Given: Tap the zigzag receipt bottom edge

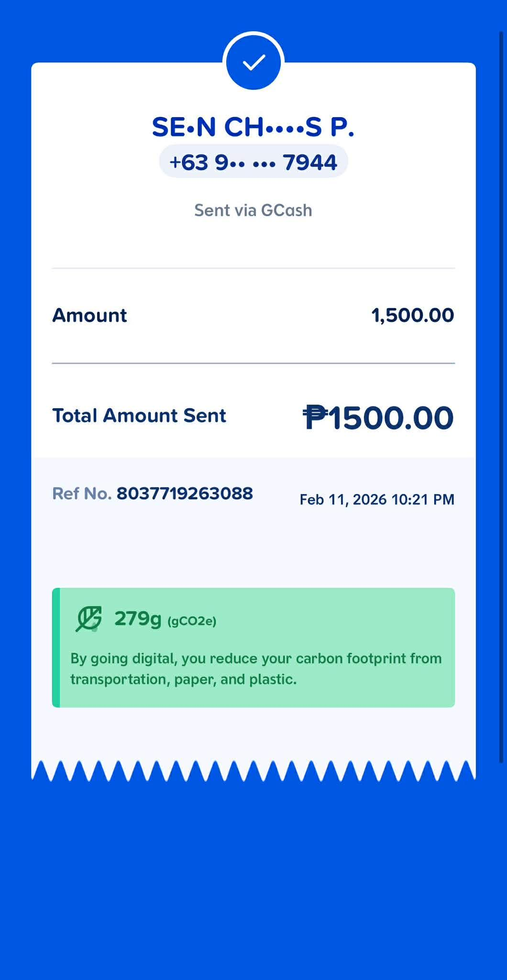Looking at the screenshot, I should [x=253, y=770].
